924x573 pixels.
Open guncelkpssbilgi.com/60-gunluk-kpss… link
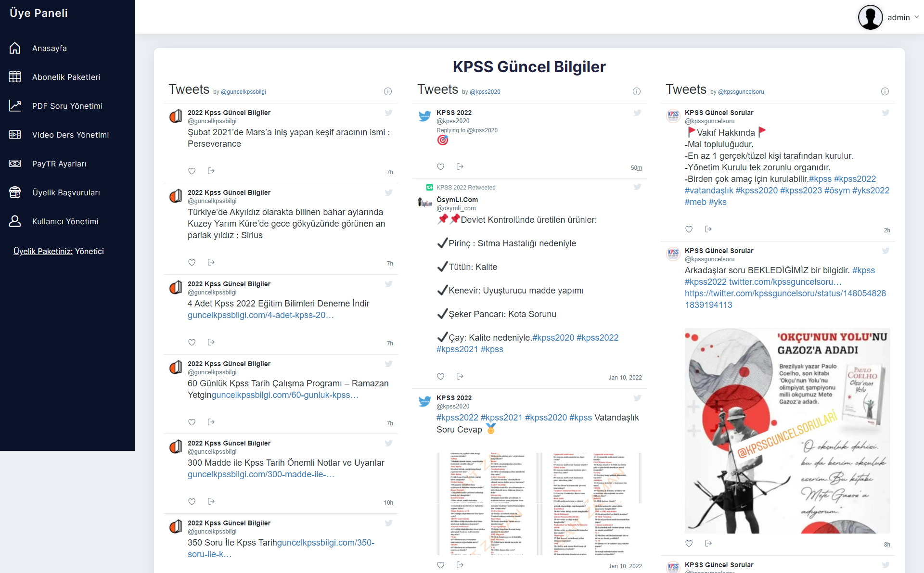pos(285,395)
